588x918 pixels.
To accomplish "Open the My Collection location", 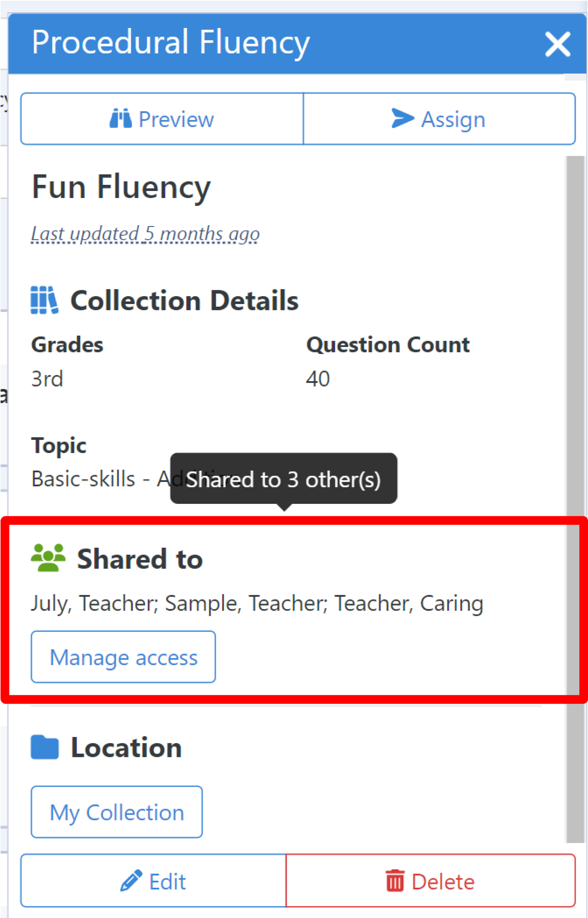I will [x=117, y=812].
